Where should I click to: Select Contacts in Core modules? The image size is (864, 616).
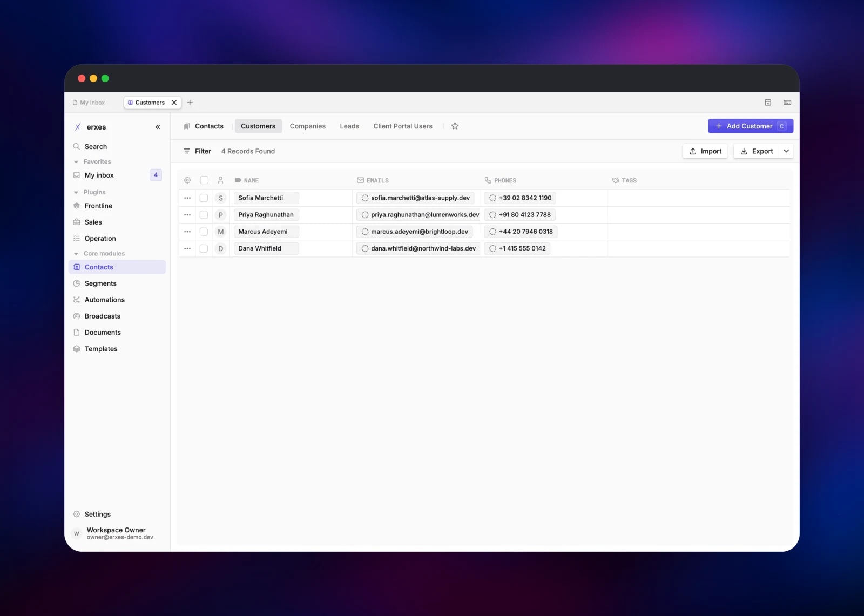pos(117,267)
